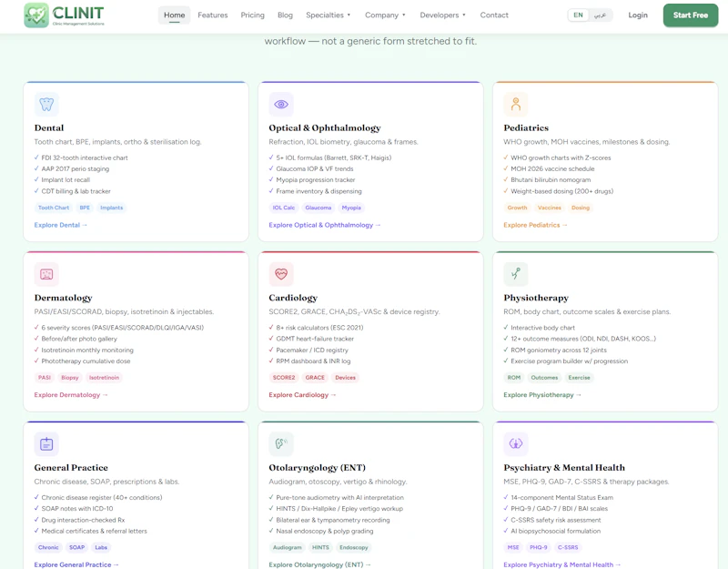Click the Pediatrics card heading

coord(526,127)
